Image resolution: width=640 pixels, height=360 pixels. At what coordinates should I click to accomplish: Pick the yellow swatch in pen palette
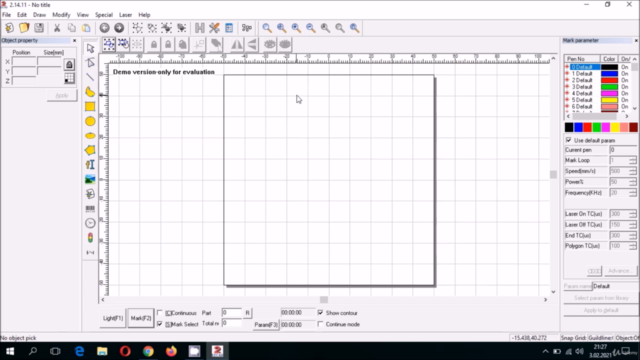pyautogui.click(x=615, y=127)
